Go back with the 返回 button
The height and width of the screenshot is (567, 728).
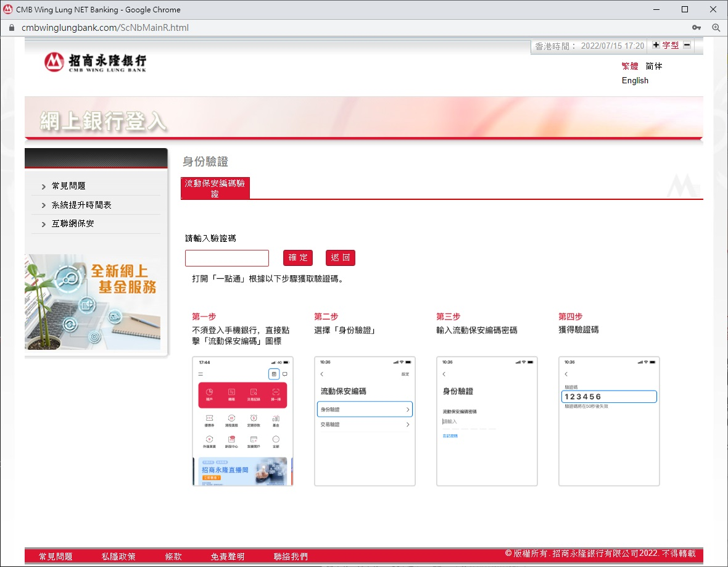(341, 258)
